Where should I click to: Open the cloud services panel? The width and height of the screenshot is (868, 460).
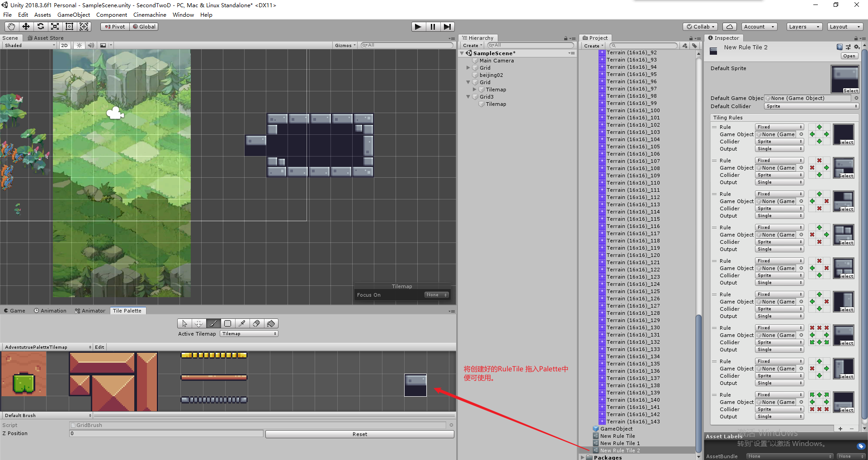729,27
